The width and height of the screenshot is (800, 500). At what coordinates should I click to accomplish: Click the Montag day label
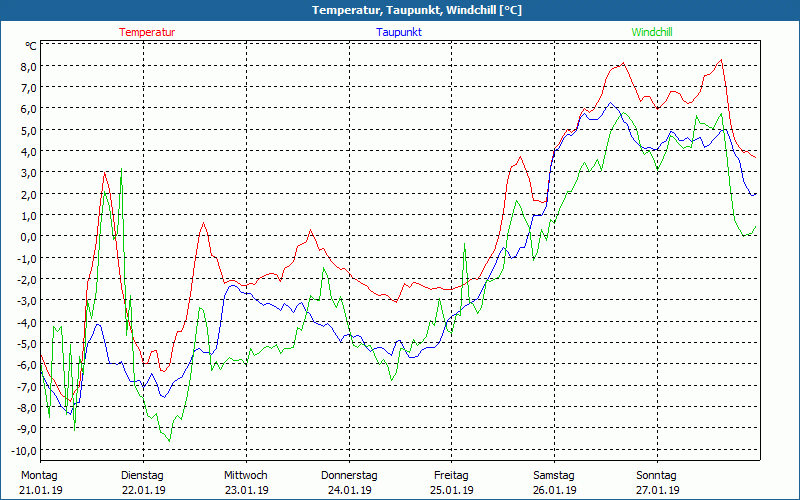tap(39, 476)
